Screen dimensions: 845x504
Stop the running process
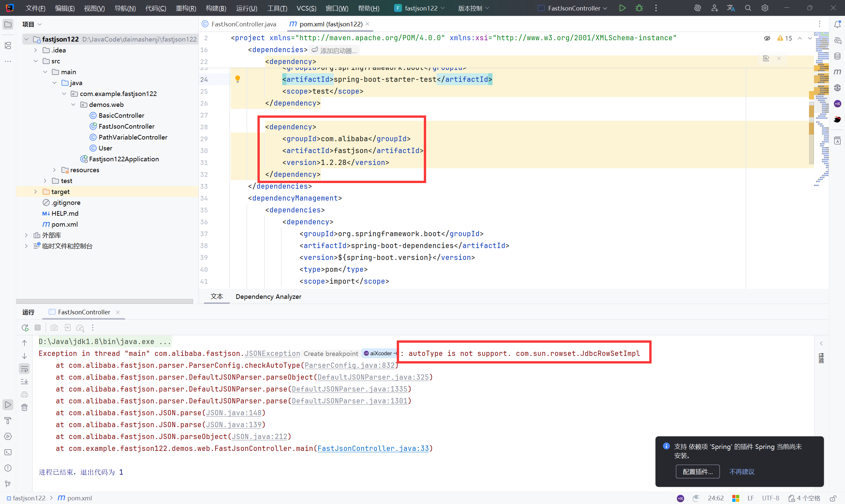point(38,328)
